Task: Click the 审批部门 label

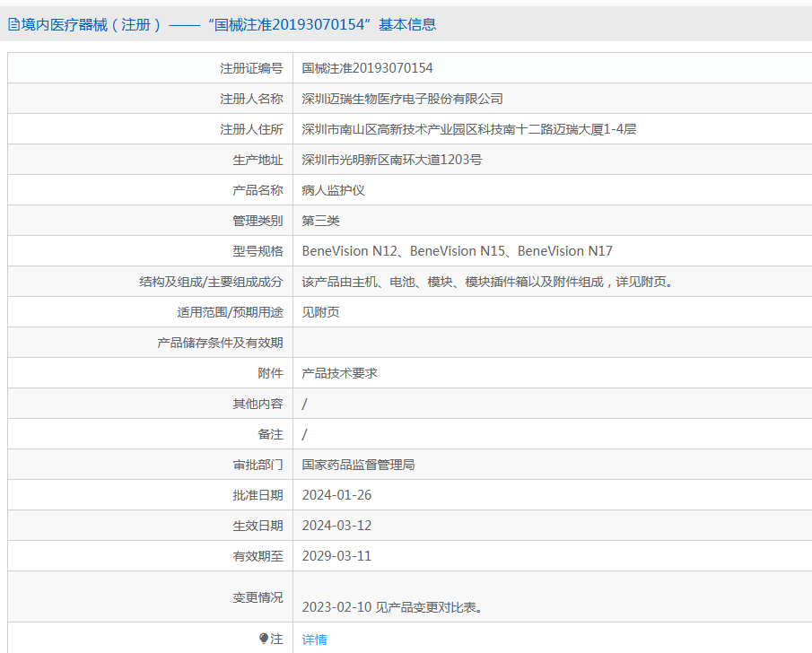Action: (258, 465)
